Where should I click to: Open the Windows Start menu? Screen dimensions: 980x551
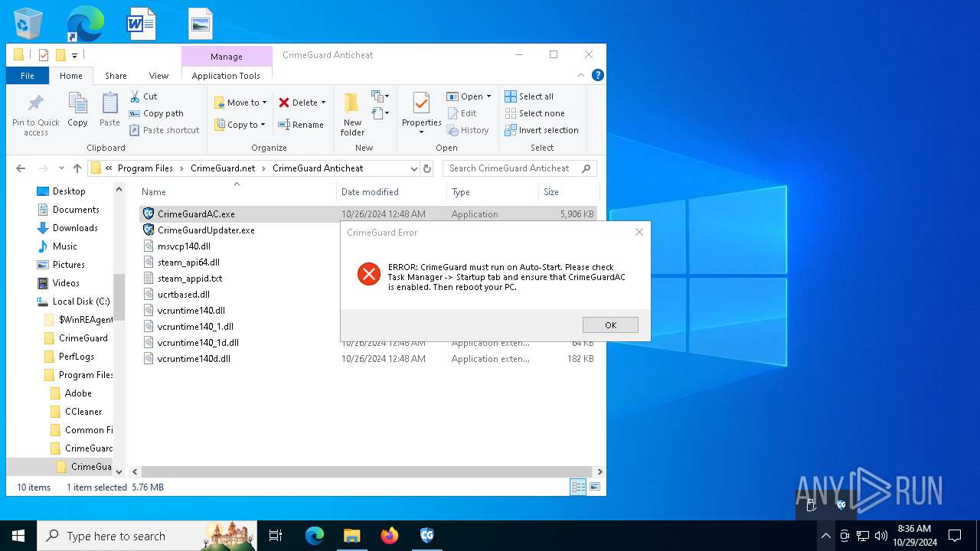click(18, 536)
